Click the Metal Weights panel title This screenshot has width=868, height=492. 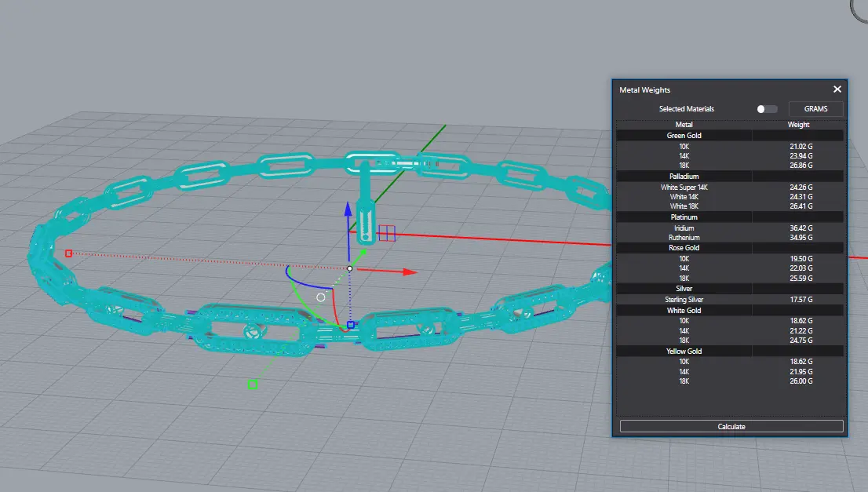pyautogui.click(x=644, y=89)
